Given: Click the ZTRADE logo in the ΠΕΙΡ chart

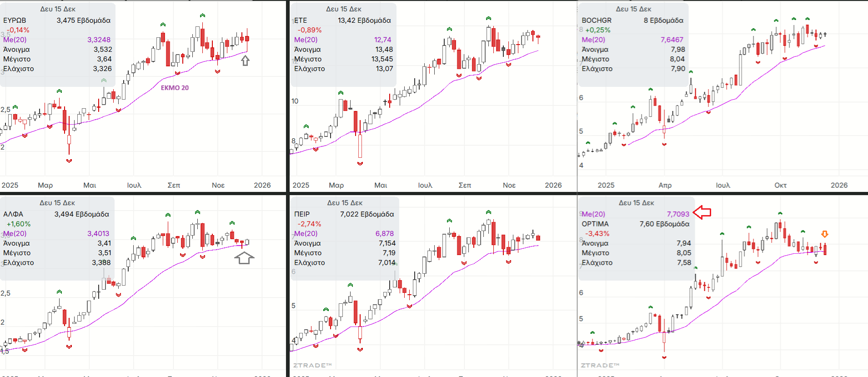Looking at the screenshot, I should click(x=312, y=365).
